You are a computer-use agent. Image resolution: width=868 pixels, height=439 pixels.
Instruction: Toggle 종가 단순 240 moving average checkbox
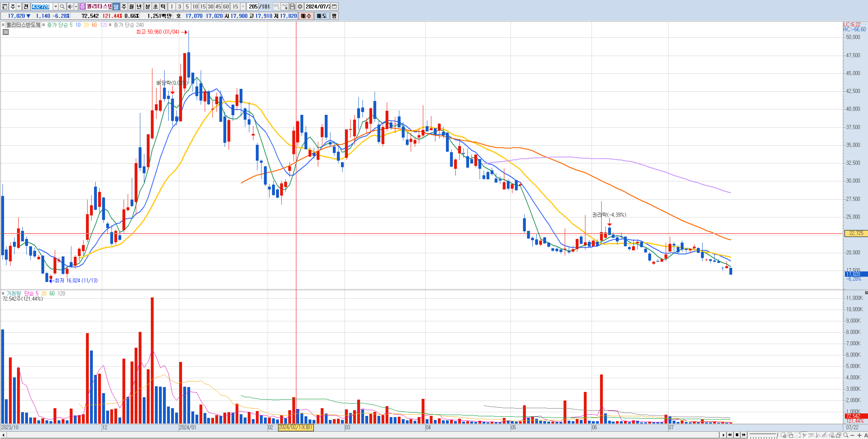[x=110, y=25]
